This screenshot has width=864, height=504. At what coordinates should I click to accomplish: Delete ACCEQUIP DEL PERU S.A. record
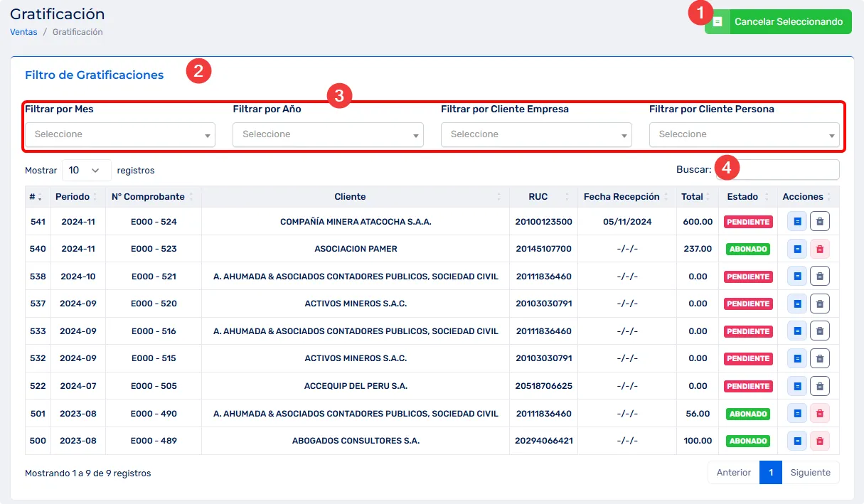click(x=820, y=386)
